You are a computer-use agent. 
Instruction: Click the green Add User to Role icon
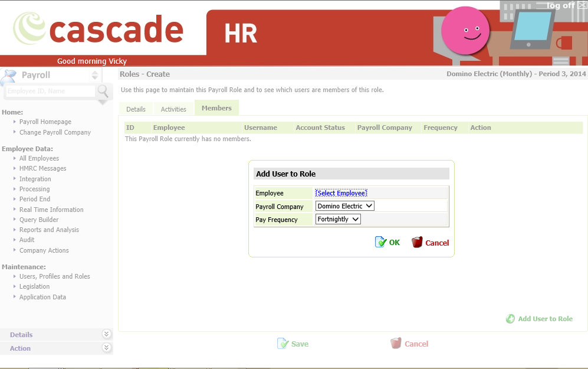pyautogui.click(x=510, y=319)
